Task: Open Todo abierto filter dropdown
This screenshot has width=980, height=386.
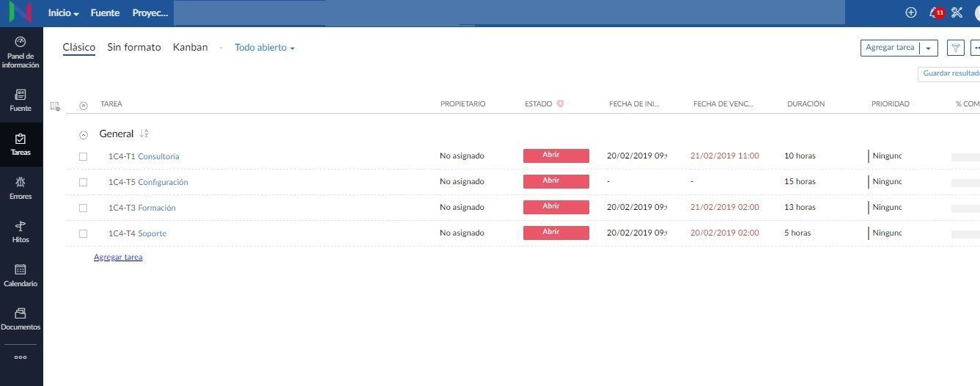Action: pyautogui.click(x=265, y=48)
